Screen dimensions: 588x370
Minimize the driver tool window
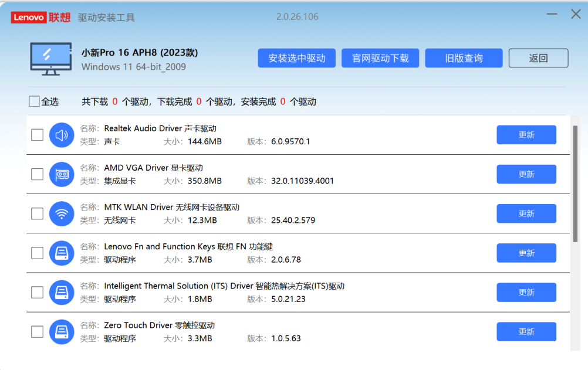(552, 14)
